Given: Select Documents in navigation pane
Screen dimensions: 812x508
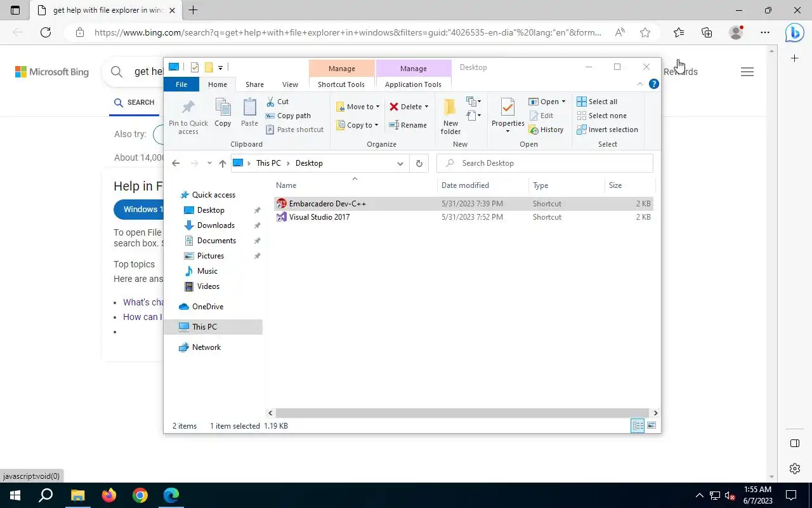Looking at the screenshot, I should [x=216, y=241].
